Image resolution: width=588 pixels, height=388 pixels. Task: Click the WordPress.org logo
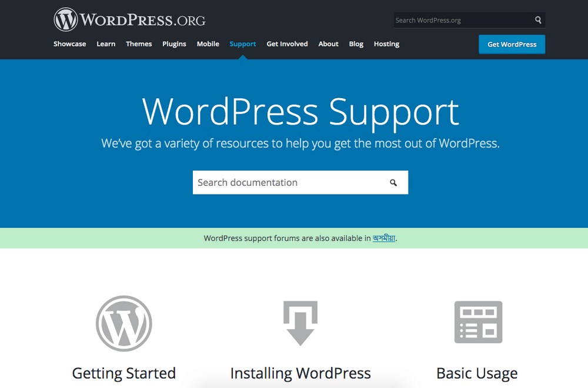129,19
